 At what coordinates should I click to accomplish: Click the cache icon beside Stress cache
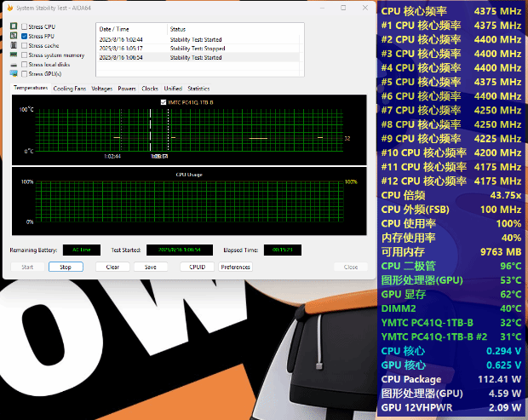(x=14, y=46)
